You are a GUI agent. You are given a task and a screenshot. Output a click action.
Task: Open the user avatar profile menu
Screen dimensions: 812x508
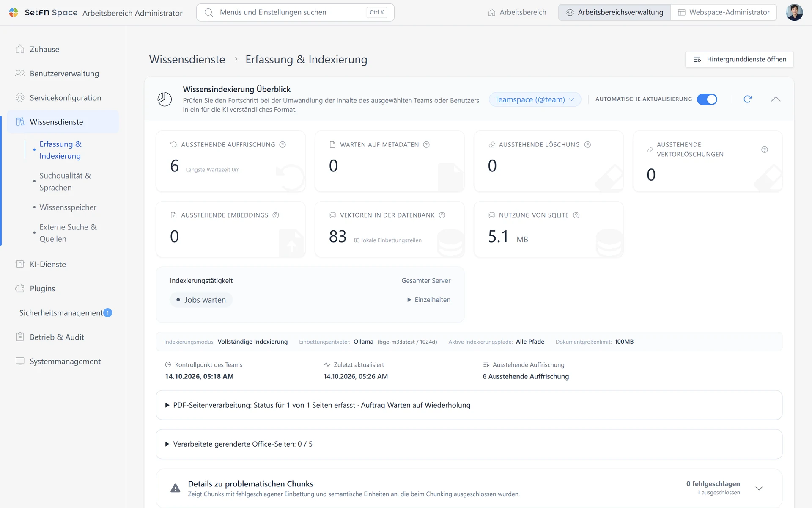794,12
